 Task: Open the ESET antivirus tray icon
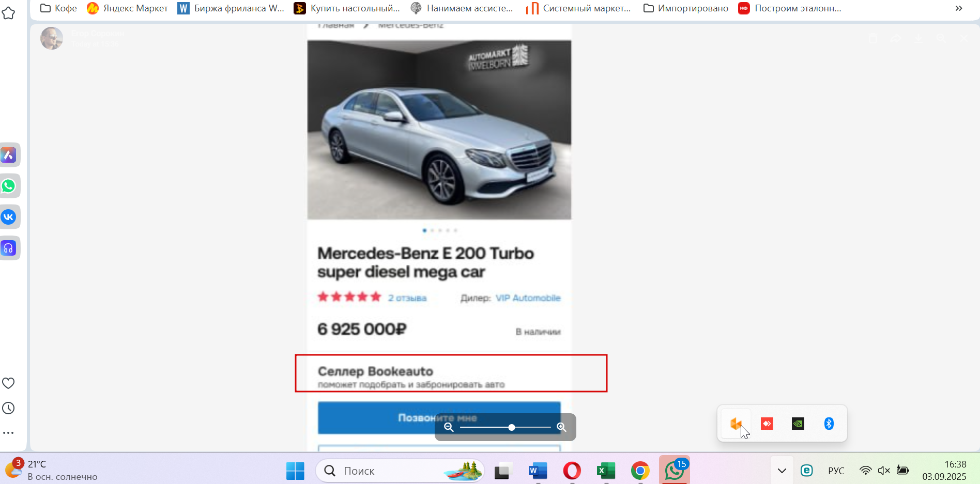(x=807, y=471)
